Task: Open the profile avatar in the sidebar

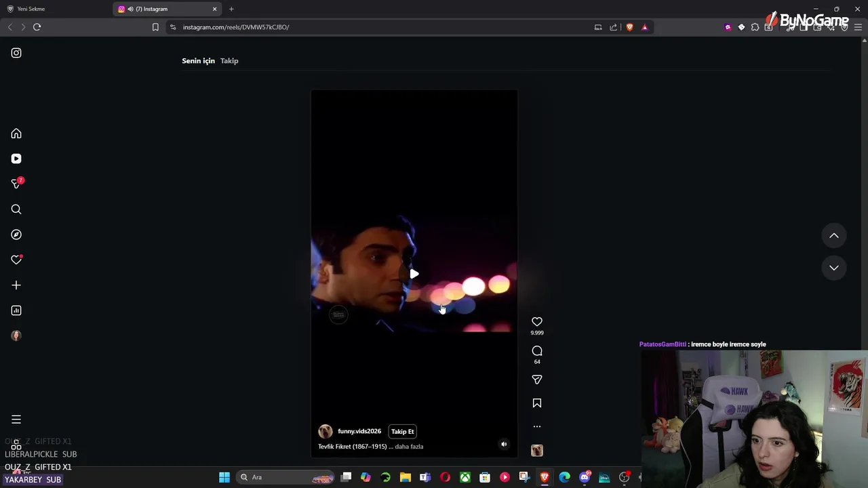Action: [16, 335]
